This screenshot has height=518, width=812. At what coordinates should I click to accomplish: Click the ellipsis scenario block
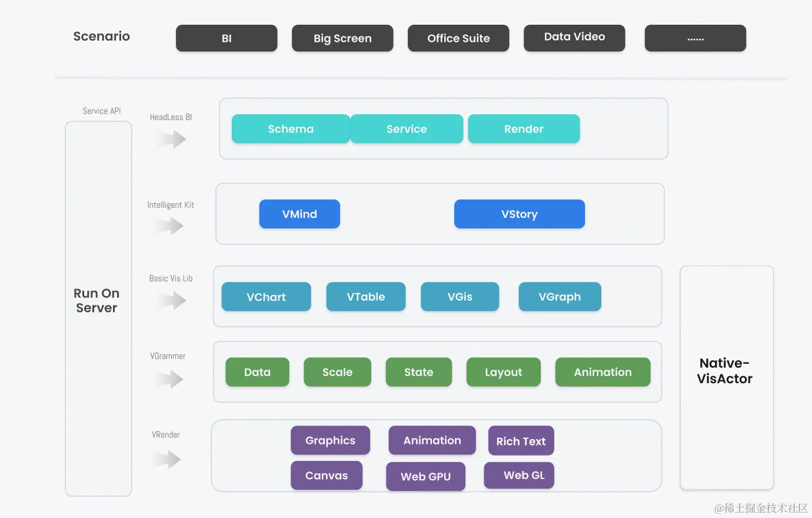click(x=695, y=38)
